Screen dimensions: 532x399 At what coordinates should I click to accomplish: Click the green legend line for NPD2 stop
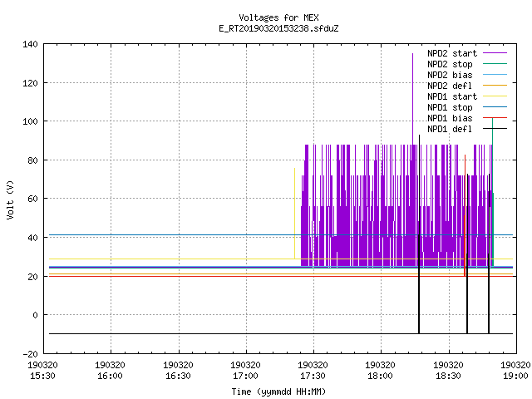click(x=495, y=63)
